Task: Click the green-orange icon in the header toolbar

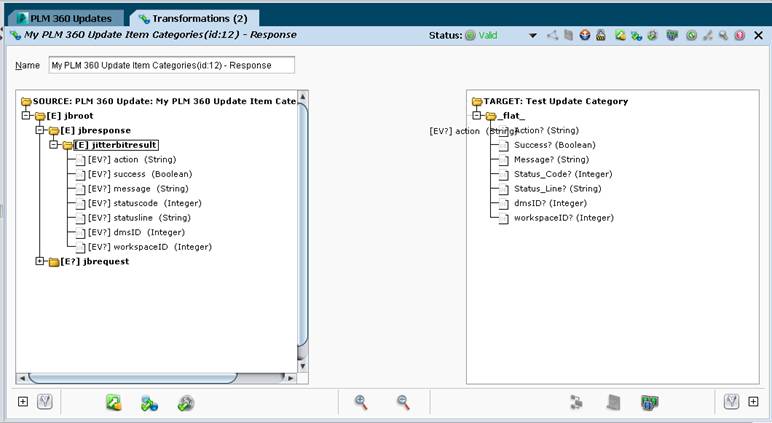Action: [x=620, y=35]
